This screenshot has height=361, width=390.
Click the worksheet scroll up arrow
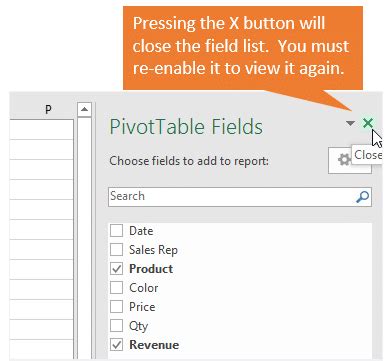click(x=84, y=109)
